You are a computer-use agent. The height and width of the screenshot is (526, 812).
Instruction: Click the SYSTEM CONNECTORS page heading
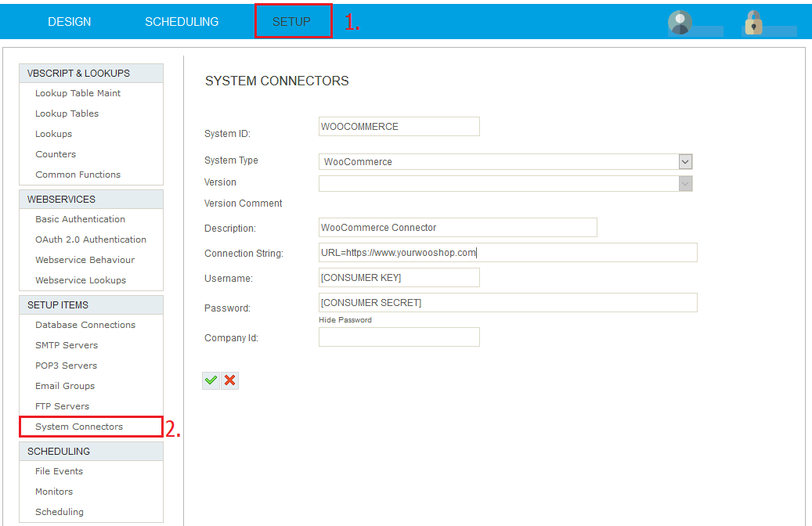pos(277,81)
